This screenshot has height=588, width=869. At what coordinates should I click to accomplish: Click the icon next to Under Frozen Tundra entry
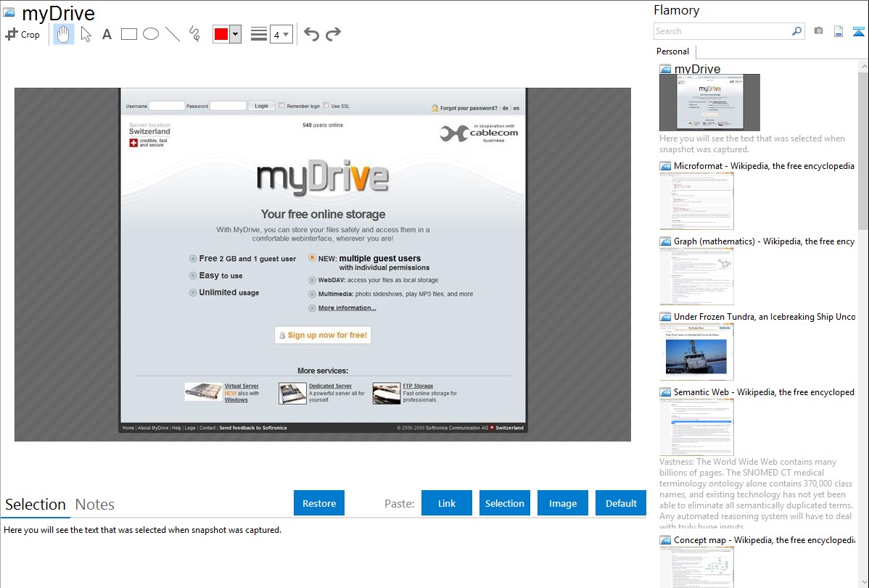pyautogui.click(x=665, y=316)
